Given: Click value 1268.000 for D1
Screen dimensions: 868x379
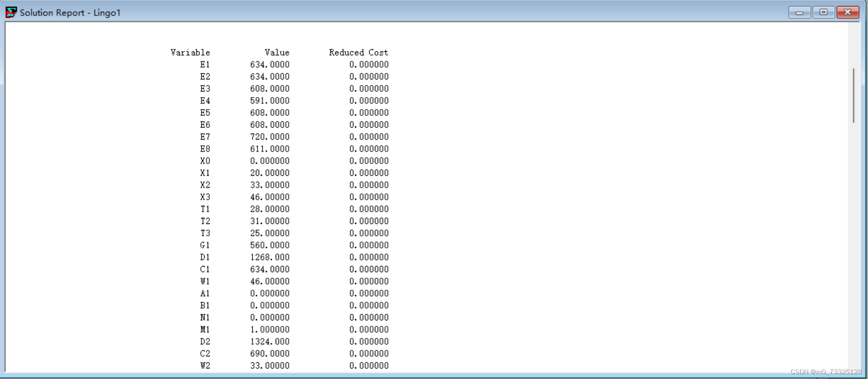Looking at the screenshot, I should click(x=270, y=257).
